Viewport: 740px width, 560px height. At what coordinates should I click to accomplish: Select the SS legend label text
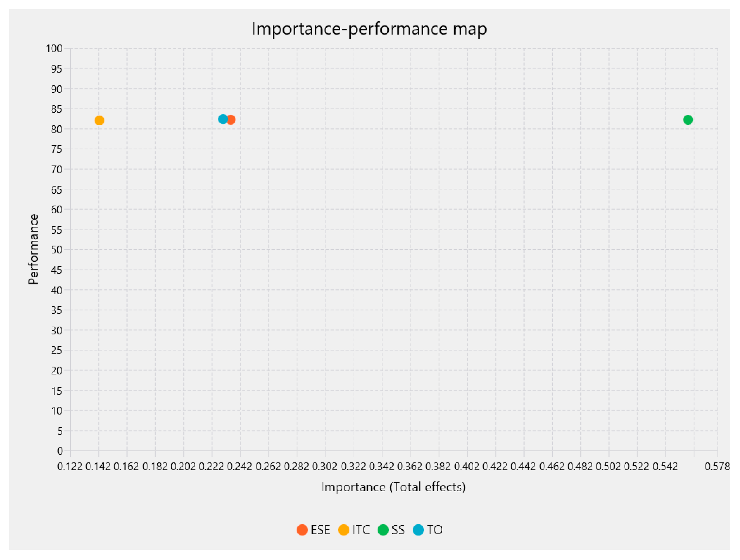(x=398, y=530)
